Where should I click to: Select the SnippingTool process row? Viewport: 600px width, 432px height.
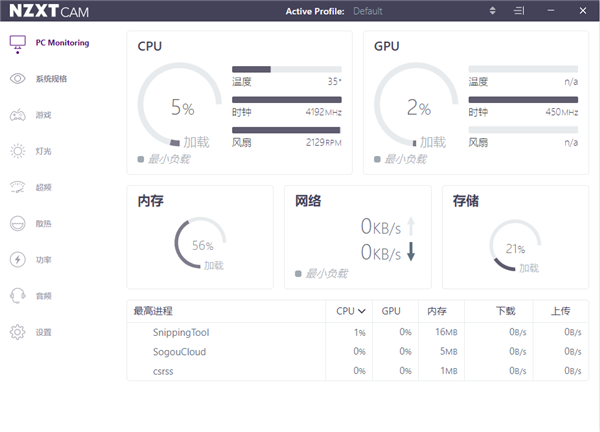[x=358, y=332]
